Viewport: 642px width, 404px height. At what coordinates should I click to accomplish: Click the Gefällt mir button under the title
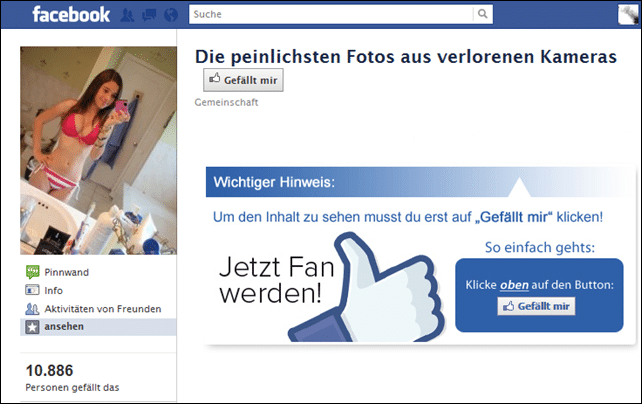point(243,80)
